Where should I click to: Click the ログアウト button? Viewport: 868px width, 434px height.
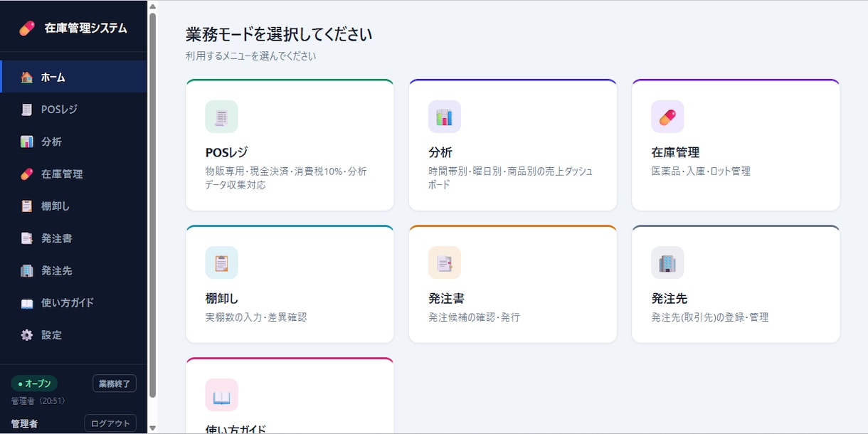click(x=110, y=423)
